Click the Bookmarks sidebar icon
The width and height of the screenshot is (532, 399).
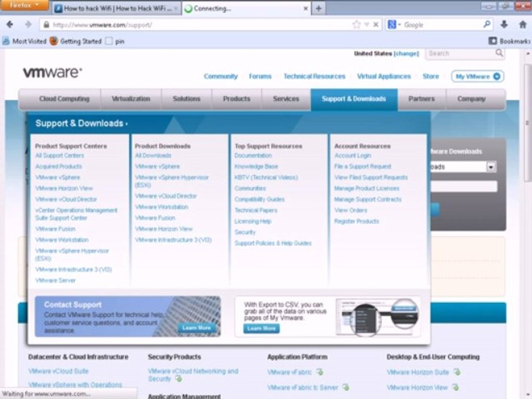click(492, 41)
